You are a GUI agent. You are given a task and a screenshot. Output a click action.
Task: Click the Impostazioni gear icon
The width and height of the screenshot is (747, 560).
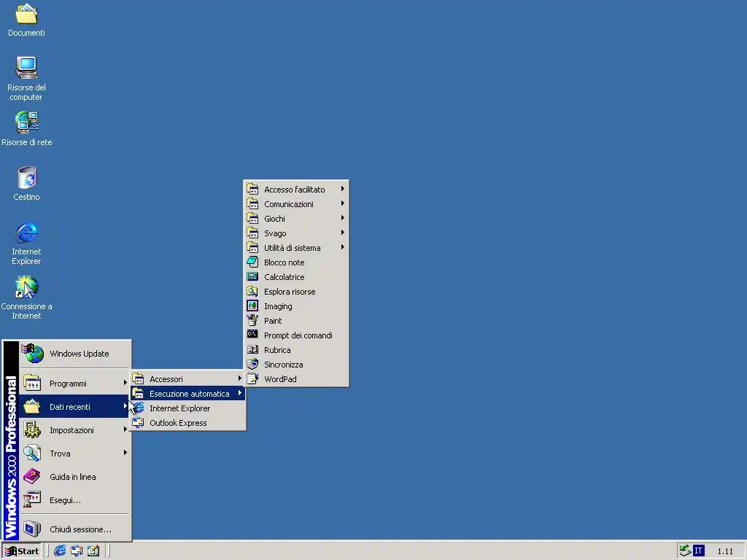[x=32, y=429]
